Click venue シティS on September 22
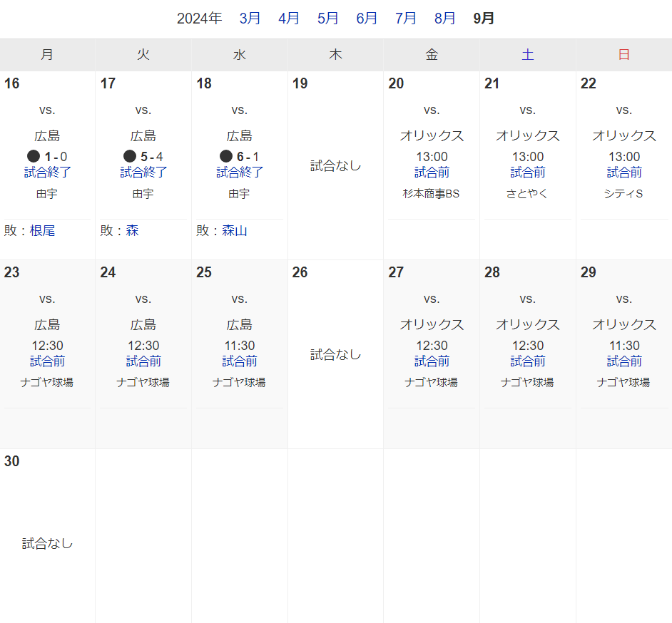This screenshot has width=672, height=623. pyautogui.click(x=624, y=194)
